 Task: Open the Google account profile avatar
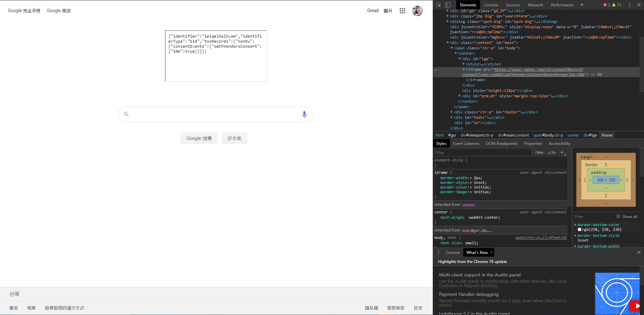tap(417, 11)
